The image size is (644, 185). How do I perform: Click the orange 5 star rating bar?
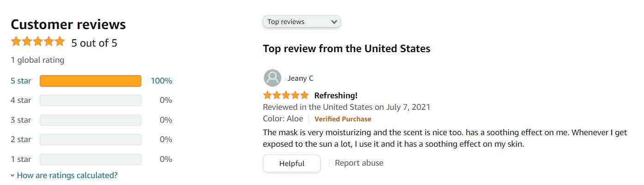pyautogui.click(x=91, y=81)
